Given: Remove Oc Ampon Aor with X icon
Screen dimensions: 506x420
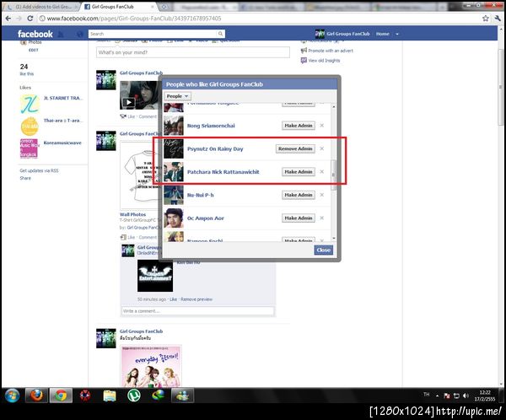Looking at the screenshot, I should [x=322, y=218].
